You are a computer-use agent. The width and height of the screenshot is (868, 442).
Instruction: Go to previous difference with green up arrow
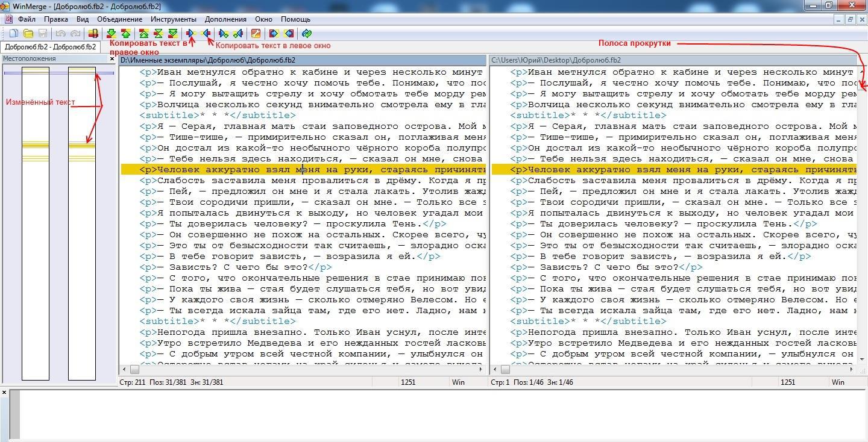(x=125, y=34)
